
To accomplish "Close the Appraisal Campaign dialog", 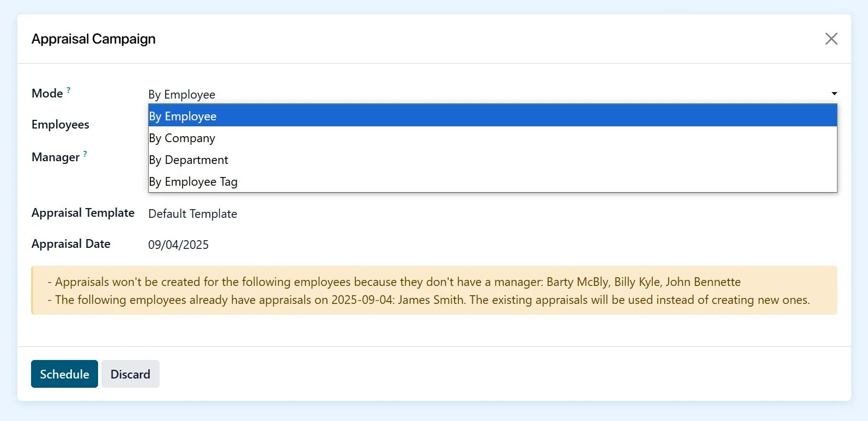I will [831, 39].
